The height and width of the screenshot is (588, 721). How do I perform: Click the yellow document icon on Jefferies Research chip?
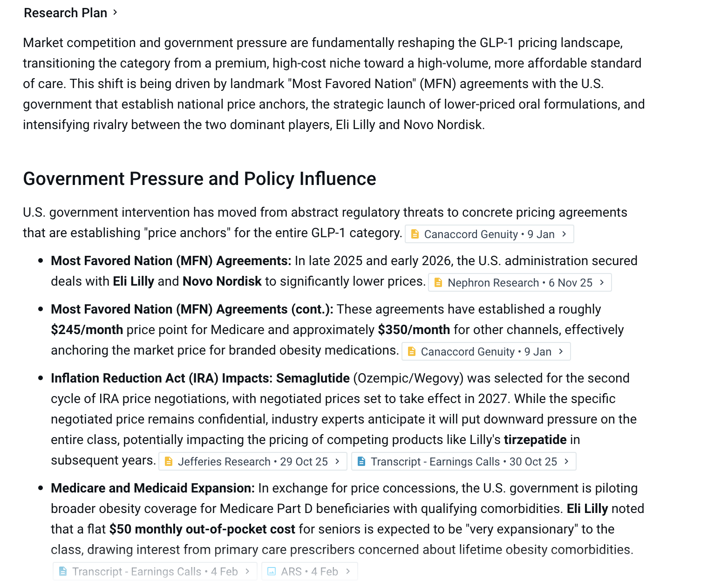tap(169, 461)
